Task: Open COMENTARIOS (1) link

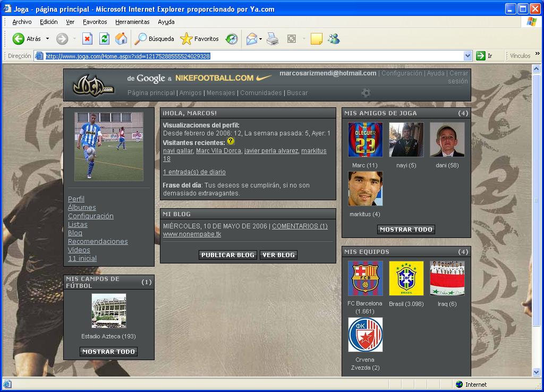Action: pyautogui.click(x=300, y=226)
